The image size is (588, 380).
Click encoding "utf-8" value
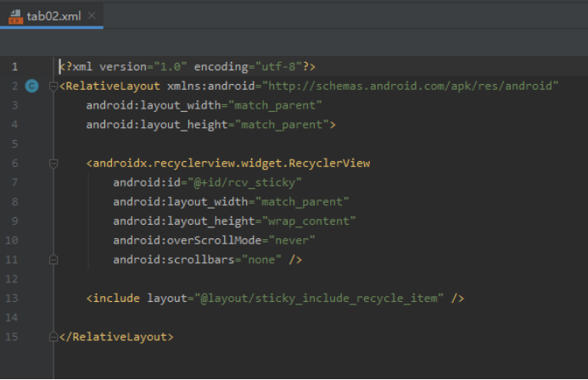click(x=278, y=67)
